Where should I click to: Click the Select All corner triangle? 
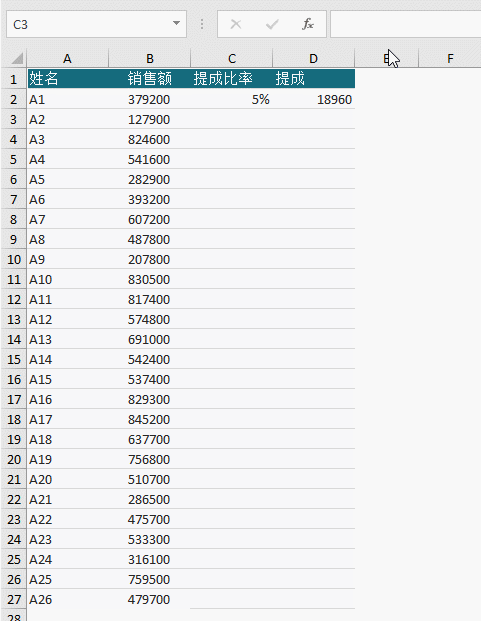[x=17, y=59]
